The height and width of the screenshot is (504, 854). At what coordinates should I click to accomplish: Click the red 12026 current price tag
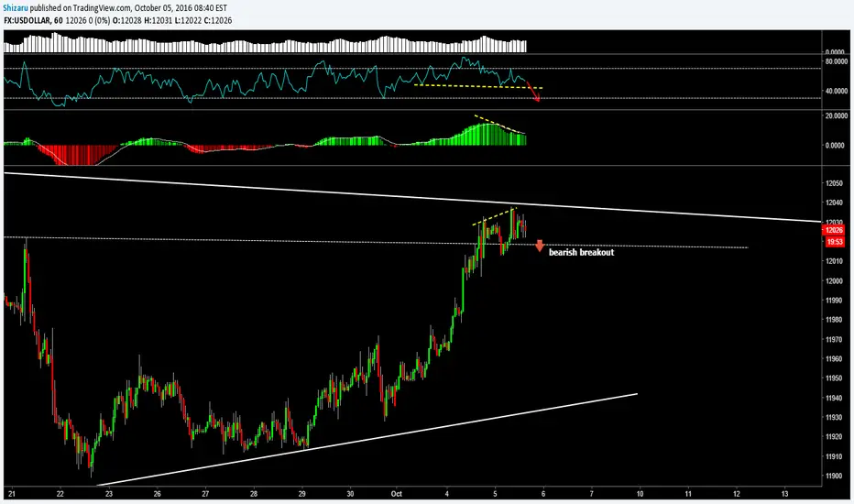coord(835,231)
